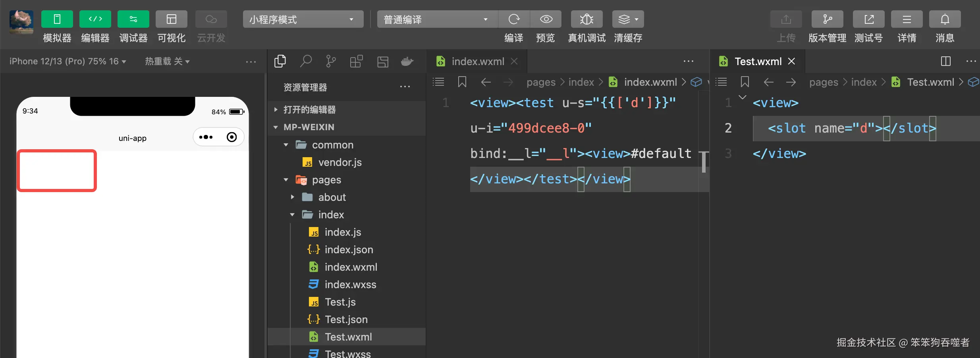Open source control icon in activity bar
The height and width of the screenshot is (358, 980).
click(x=331, y=62)
